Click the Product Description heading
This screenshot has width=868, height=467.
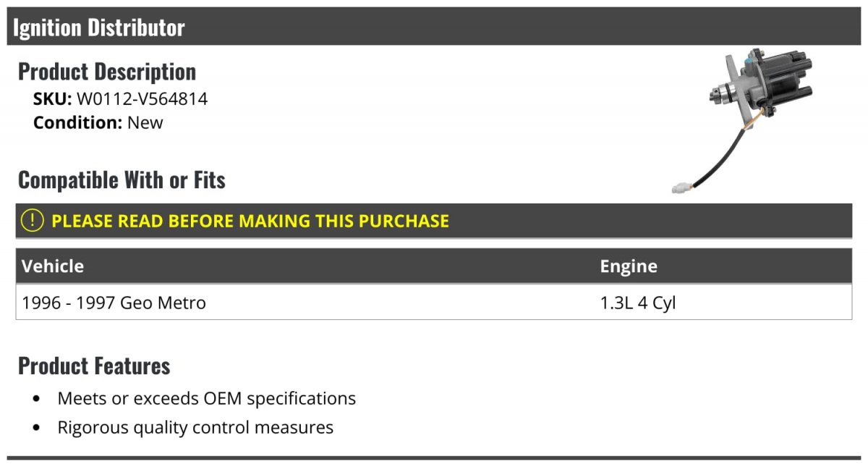(107, 72)
